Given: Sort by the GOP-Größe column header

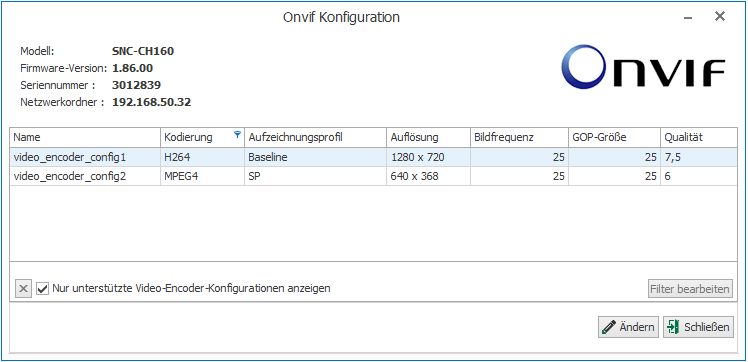Looking at the screenshot, I should (614, 137).
